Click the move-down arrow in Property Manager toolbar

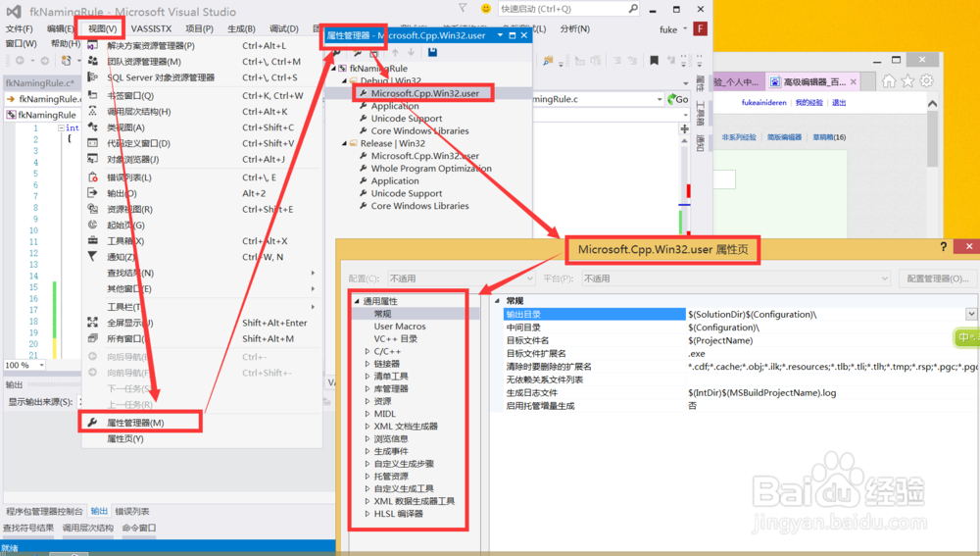coord(411,53)
